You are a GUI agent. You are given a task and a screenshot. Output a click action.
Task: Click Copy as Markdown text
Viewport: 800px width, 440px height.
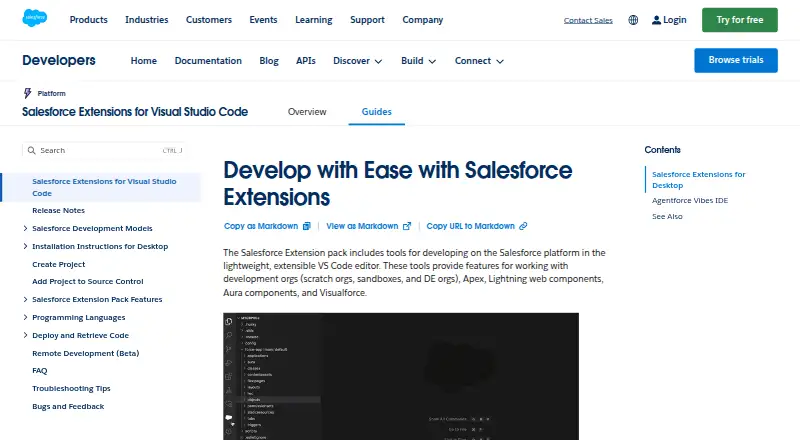pos(261,226)
